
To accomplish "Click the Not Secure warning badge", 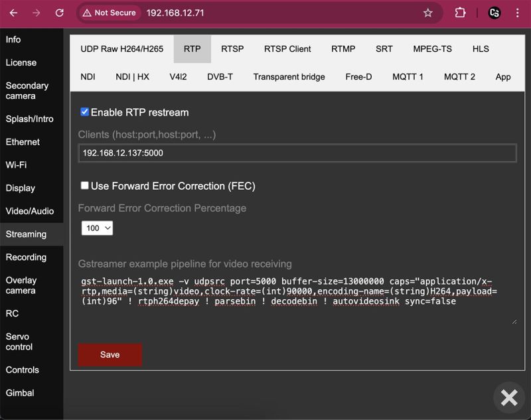I will [109, 13].
